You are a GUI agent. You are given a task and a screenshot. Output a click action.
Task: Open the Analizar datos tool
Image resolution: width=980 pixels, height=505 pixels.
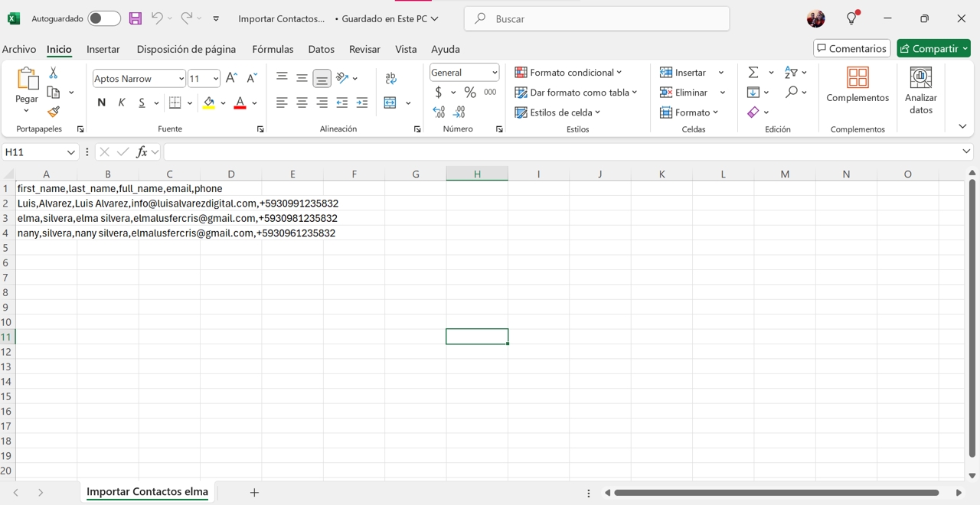(x=920, y=90)
